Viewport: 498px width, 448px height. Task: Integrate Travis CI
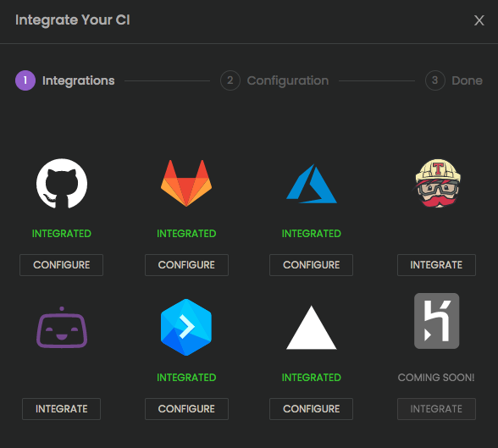click(x=436, y=265)
